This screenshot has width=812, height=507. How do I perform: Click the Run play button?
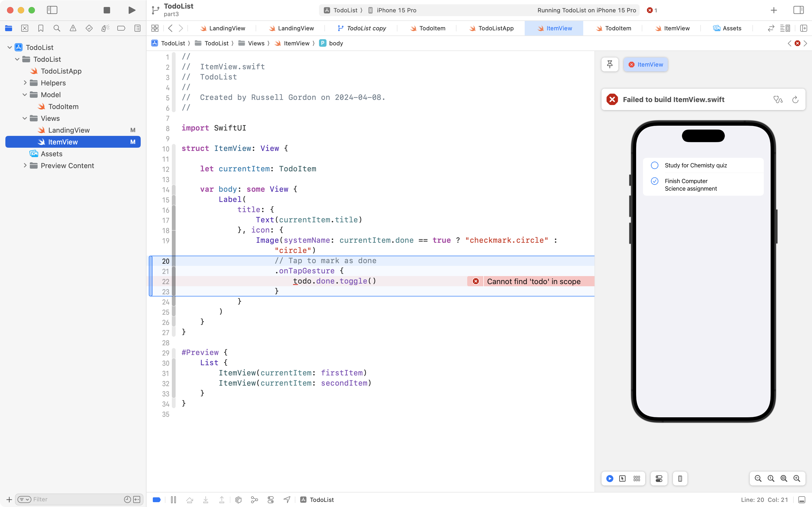click(132, 10)
